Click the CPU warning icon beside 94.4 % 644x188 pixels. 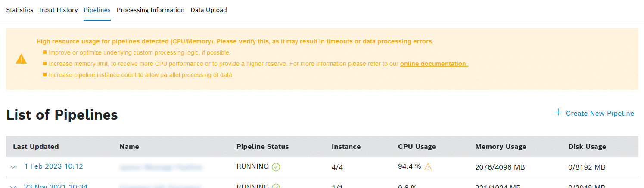(428, 167)
